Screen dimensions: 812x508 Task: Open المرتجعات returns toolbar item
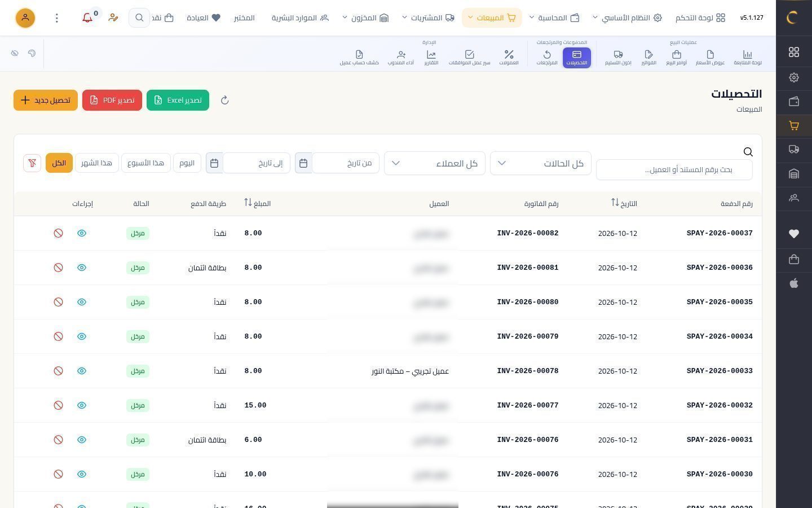point(547,58)
